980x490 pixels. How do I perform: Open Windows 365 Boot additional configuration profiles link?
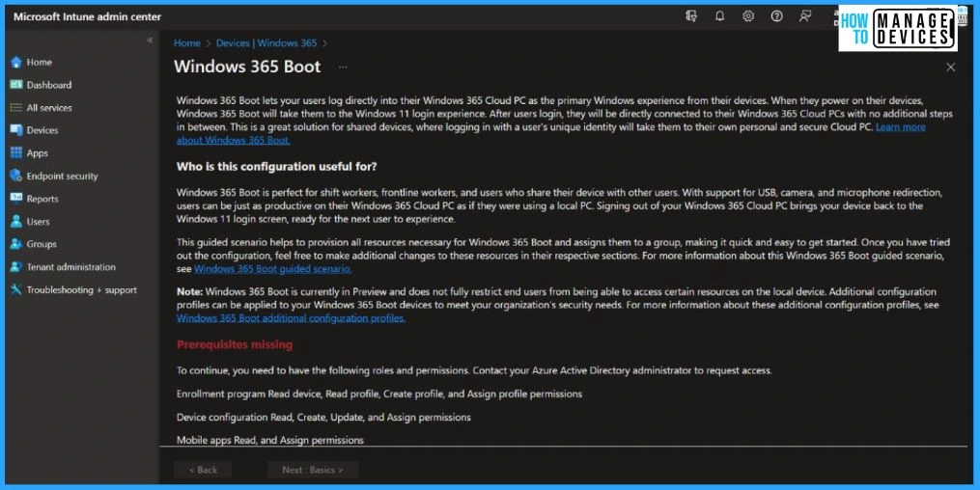point(291,318)
